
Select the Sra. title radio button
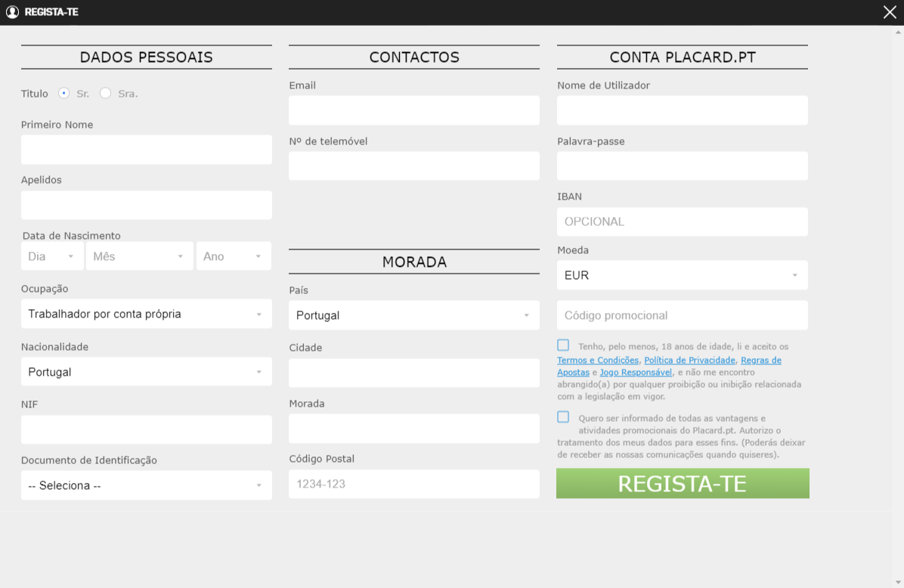[x=106, y=94]
